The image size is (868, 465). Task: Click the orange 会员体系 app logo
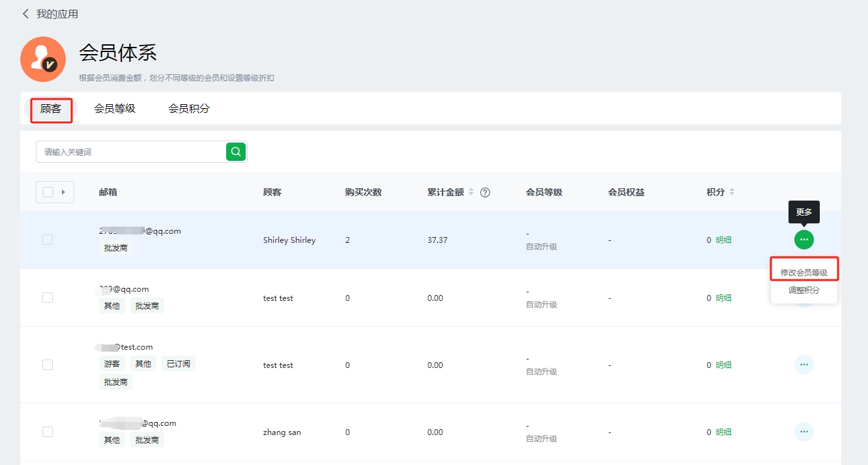pyautogui.click(x=43, y=59)
